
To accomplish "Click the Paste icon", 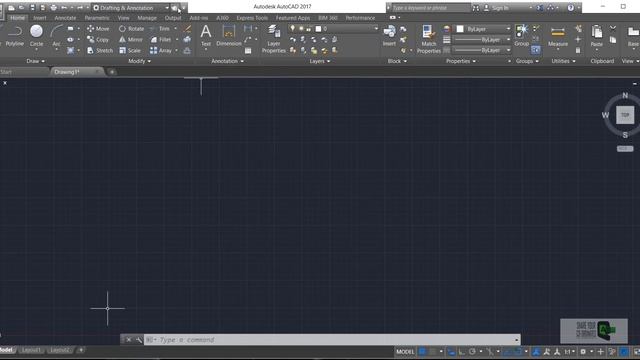I will point(596,32).
